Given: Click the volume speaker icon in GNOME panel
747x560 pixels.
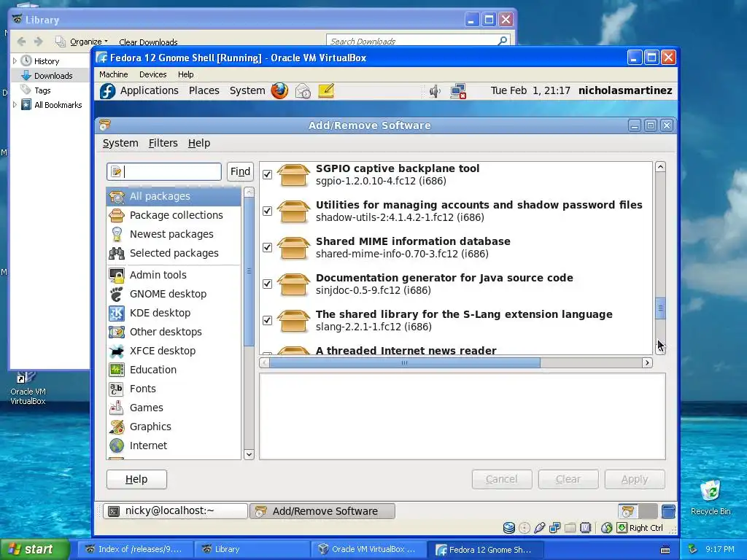Looking at the screenshot, I should point(435,91).
